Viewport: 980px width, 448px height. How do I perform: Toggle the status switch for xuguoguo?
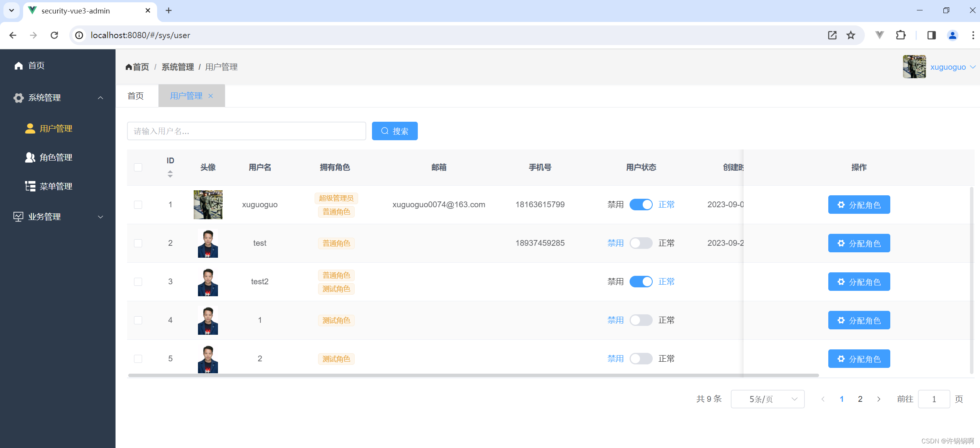[x=641, y=205]
